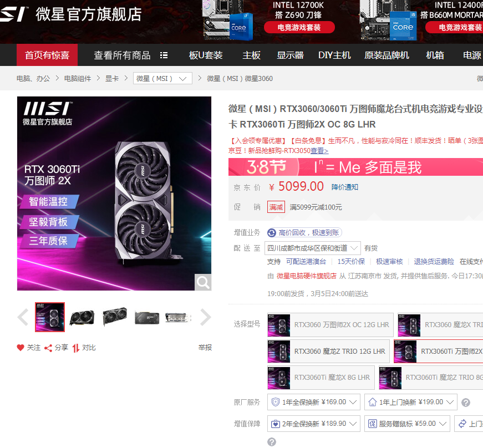Click the 查看> link after RTX3050
This screenshot has height=448, width=483.
[319, 151]
